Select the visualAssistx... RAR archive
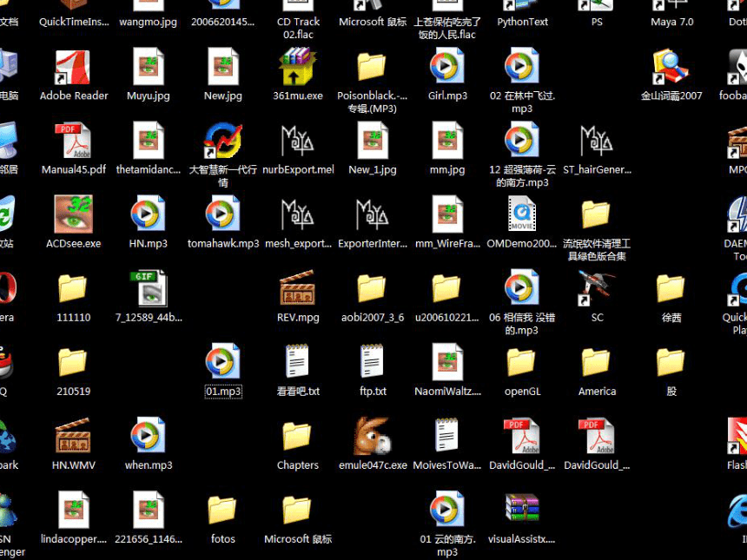Screen dimensions: 747x560 (x=522, y=510)
